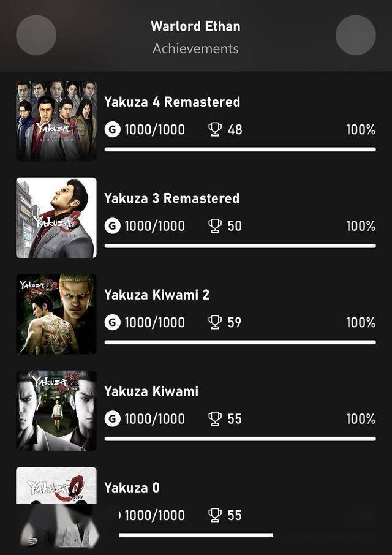Tap the round button left of header
This screenshot has height=555, width=392.
[36, 35]
